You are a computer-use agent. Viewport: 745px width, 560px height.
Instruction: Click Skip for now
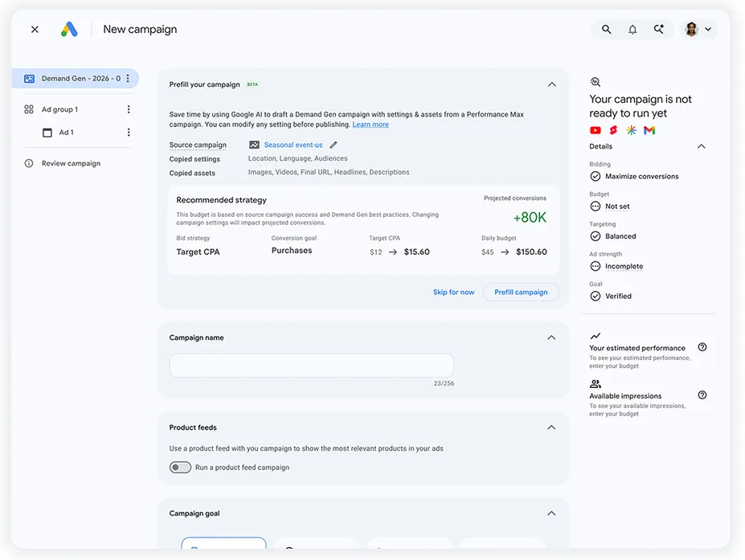coord(454,292)
